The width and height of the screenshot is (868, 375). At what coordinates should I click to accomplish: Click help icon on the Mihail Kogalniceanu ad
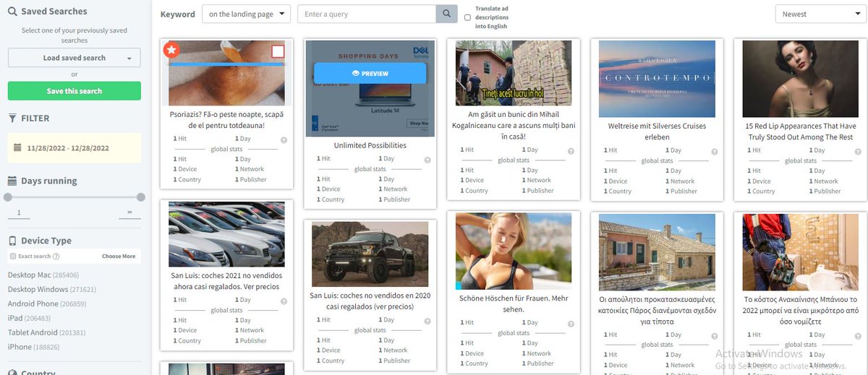(x=571, y=152)
